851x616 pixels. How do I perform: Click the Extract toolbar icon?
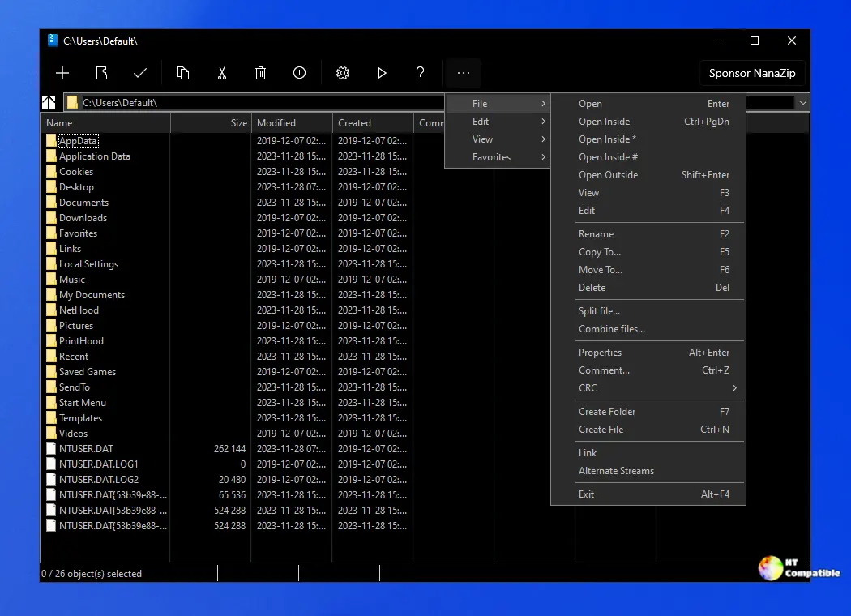click(102, 73)
